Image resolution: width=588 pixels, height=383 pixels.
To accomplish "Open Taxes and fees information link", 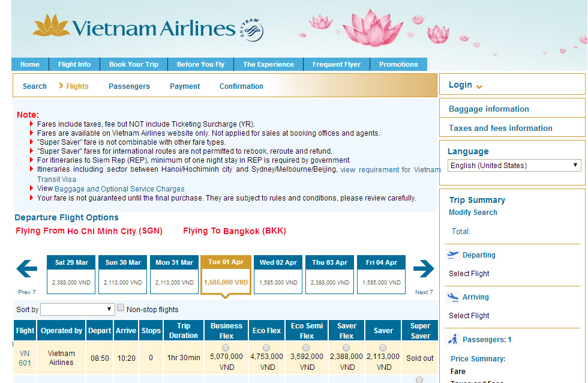I will (500, 128).
